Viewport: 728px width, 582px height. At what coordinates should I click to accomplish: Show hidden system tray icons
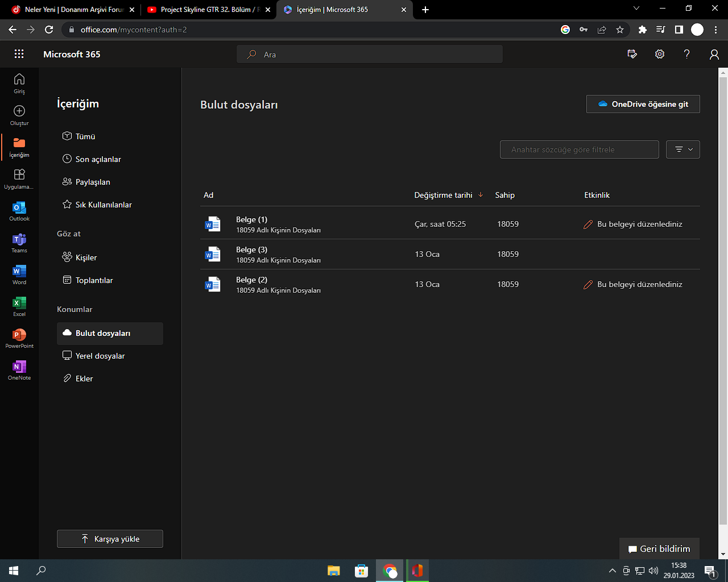click(x=612, y=571)
